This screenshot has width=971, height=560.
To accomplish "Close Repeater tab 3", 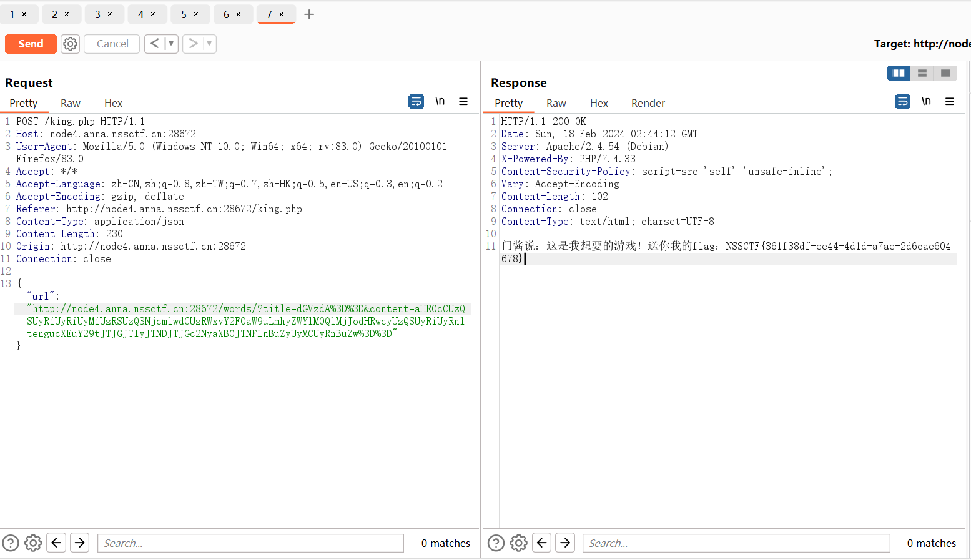I will click(110, 14).
